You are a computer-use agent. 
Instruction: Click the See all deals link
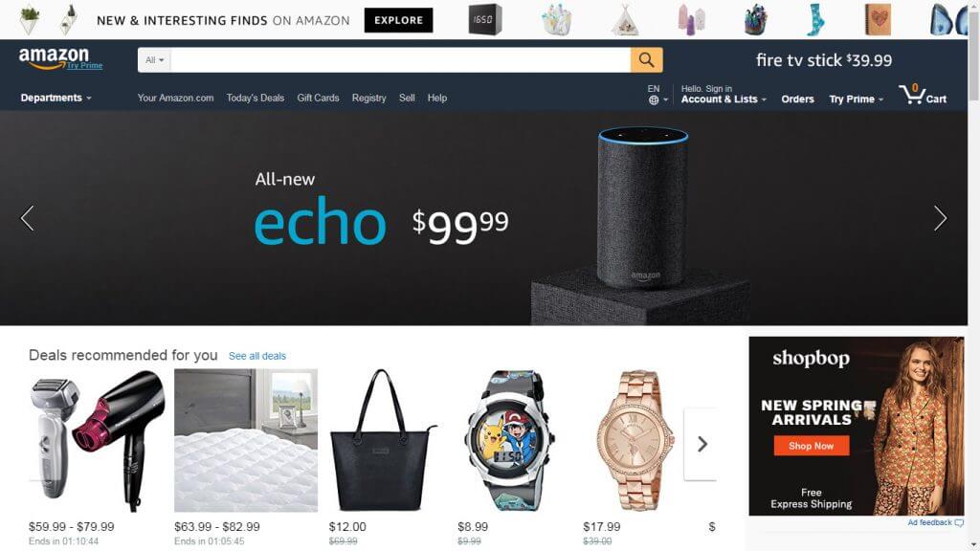coord(256,356)
